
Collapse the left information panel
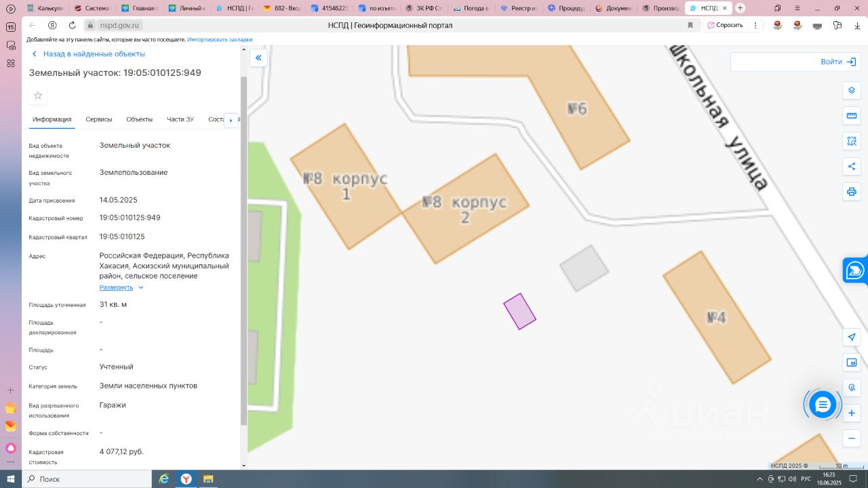click(x=258, y=58)
